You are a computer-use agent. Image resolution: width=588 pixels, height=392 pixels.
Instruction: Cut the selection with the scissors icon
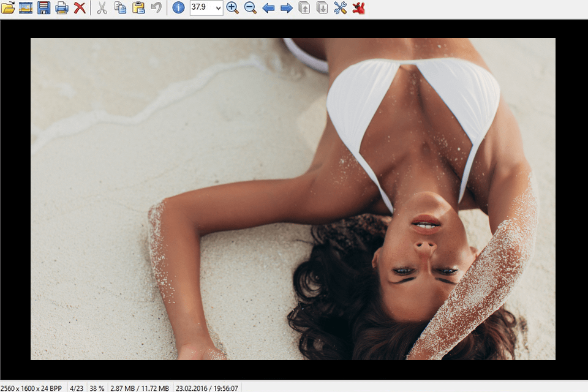102,8
